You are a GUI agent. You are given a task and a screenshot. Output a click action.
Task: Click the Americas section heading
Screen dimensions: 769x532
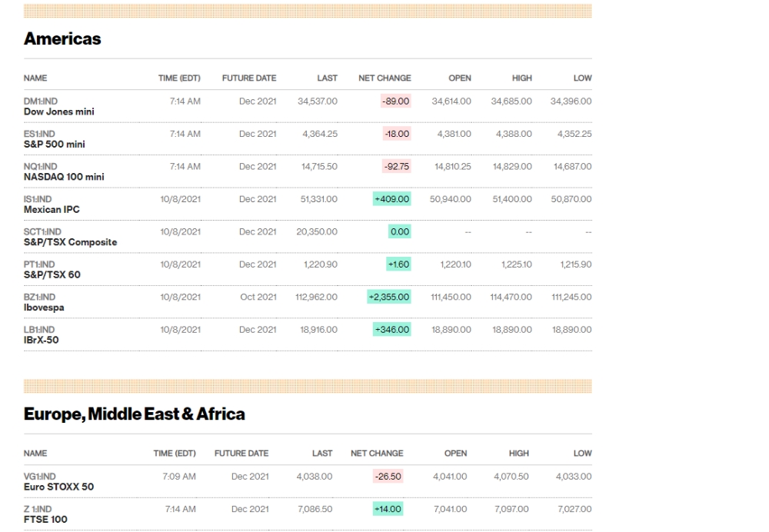62,38
